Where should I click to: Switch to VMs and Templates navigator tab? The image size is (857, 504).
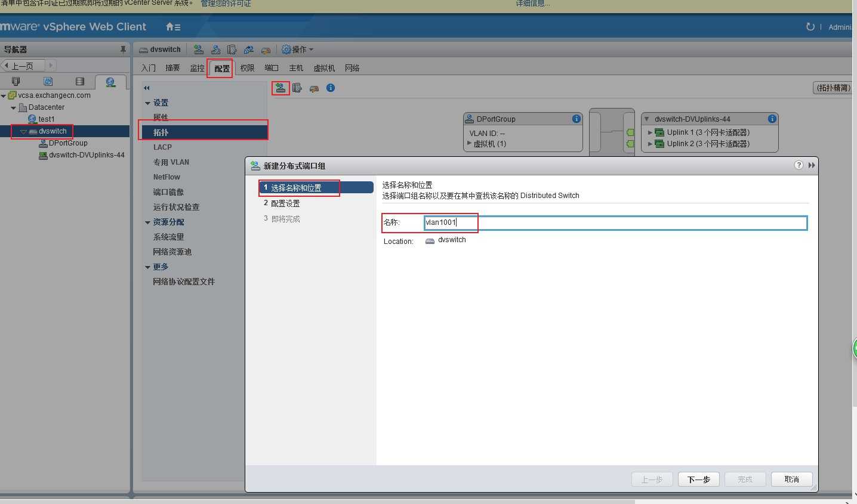[48, 81]
